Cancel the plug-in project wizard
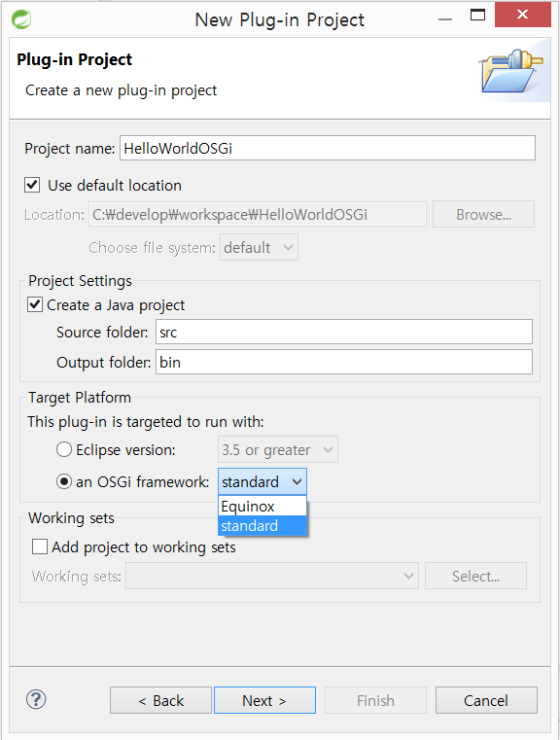 486,700
